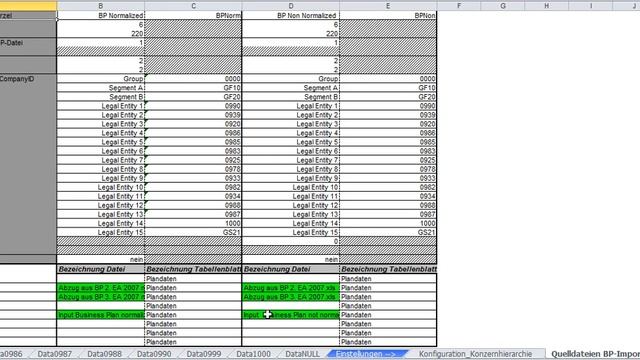Viewport: 640px width, 360px height.
Task: Switch to the Quelldateien BP-Import sheet tab
Action: tap(595, 354)
